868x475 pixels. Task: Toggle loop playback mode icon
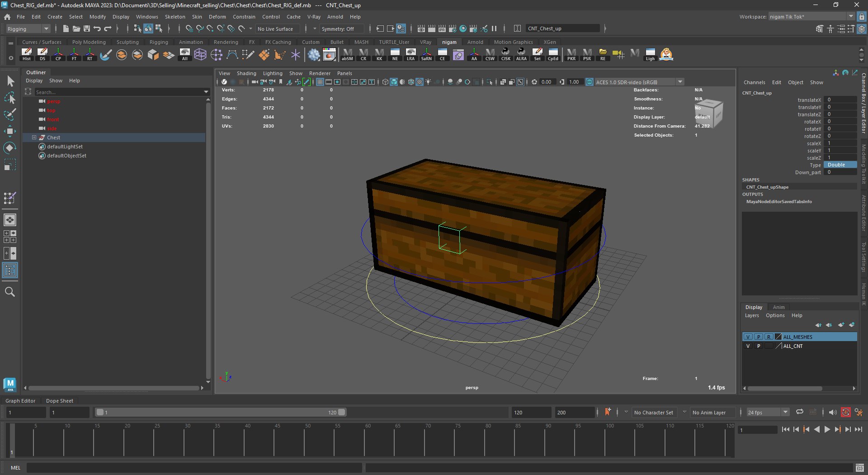(x=800, y=412)
